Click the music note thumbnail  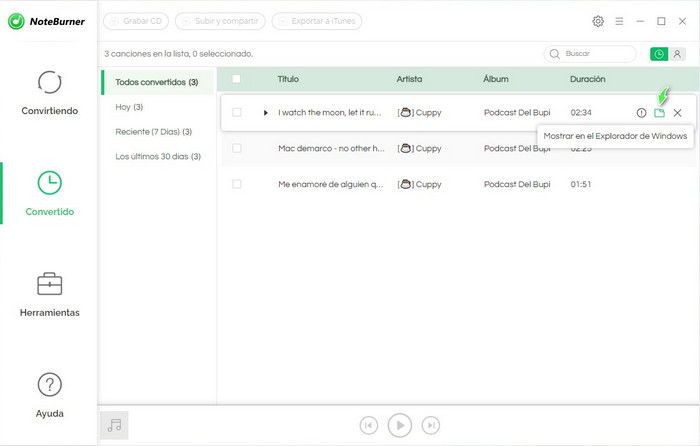tap(114, 425)
